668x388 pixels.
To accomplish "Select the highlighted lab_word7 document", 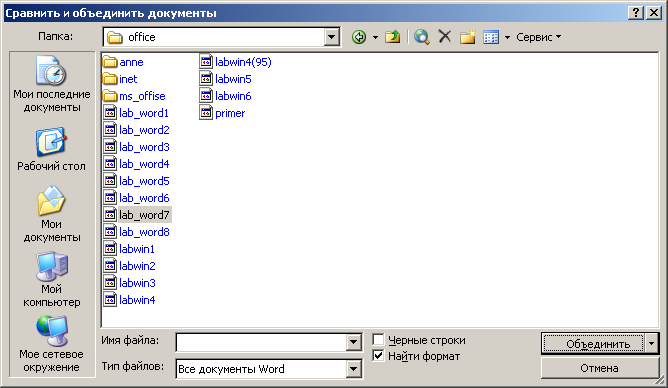I will pos(137,215).
